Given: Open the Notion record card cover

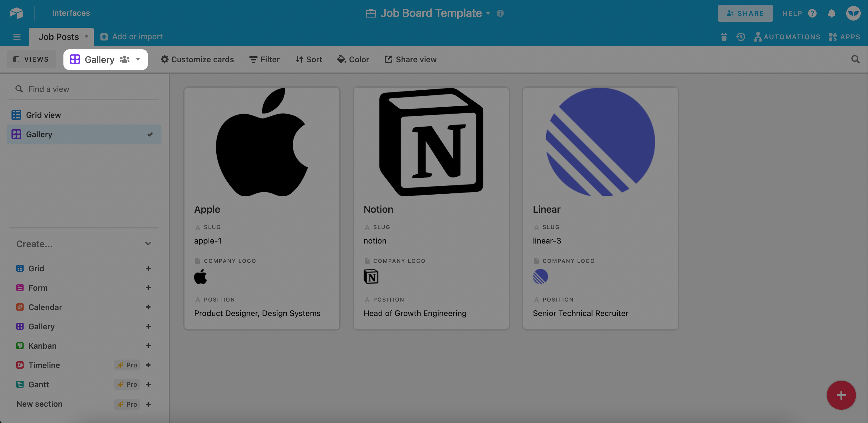Looking at the screenshot, I should 431,142.
